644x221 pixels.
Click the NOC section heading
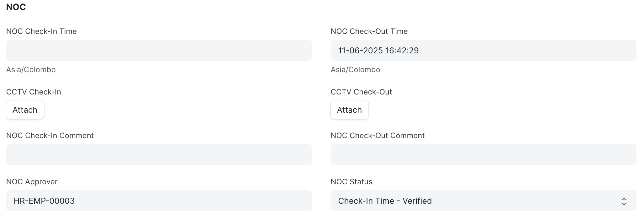[x=16, y=7]
